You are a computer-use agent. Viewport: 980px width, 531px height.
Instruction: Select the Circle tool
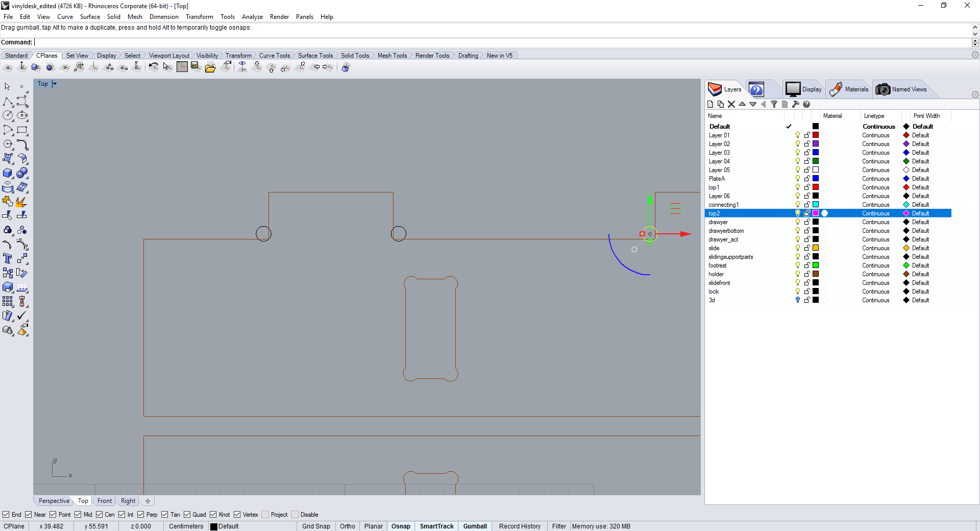pos(8,116)
